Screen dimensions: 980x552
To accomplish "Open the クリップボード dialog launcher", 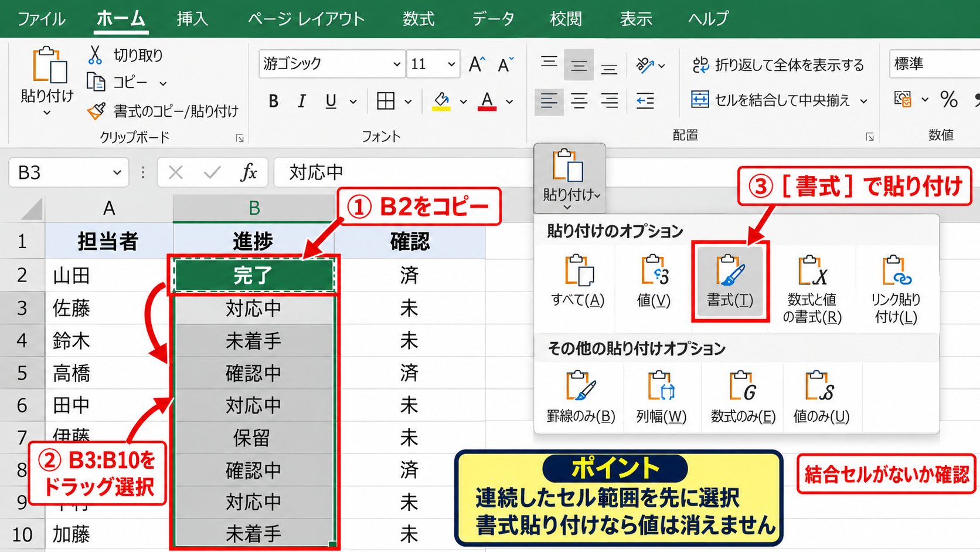I will pos(240,138).
